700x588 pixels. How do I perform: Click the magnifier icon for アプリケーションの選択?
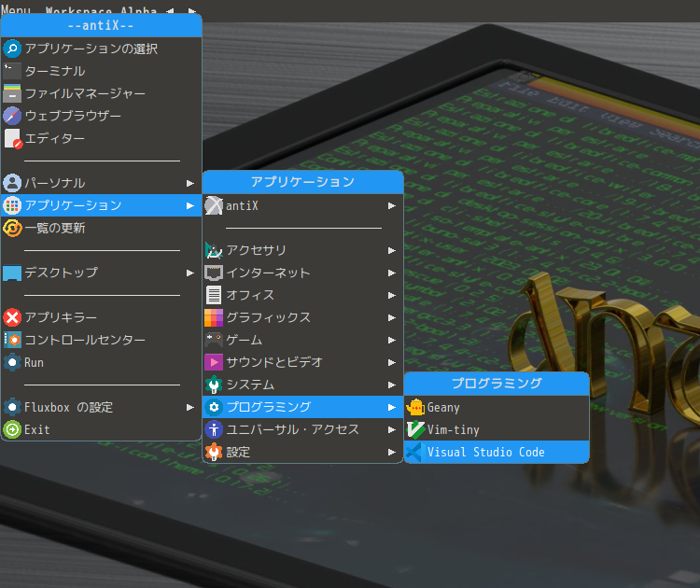click(x=12, y=49)
